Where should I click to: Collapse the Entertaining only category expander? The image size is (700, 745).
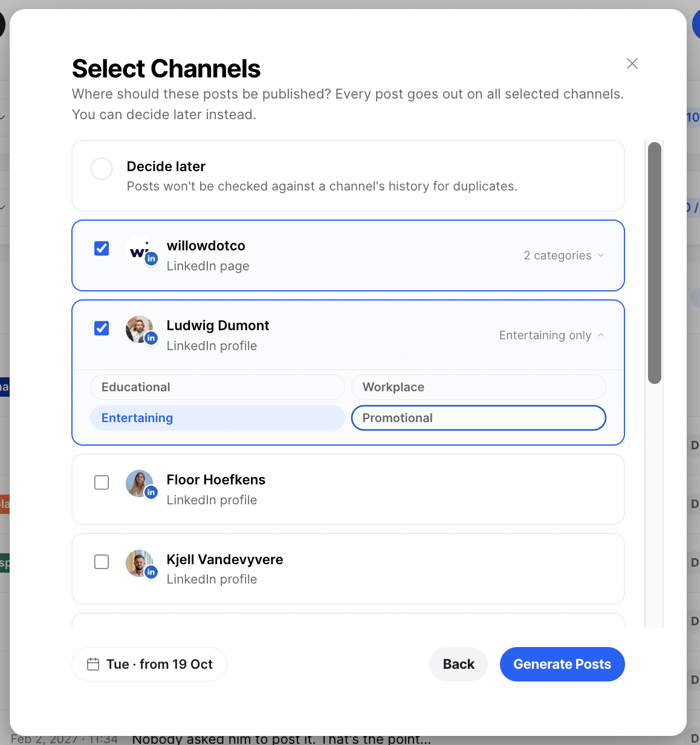(x=552, y=335)
